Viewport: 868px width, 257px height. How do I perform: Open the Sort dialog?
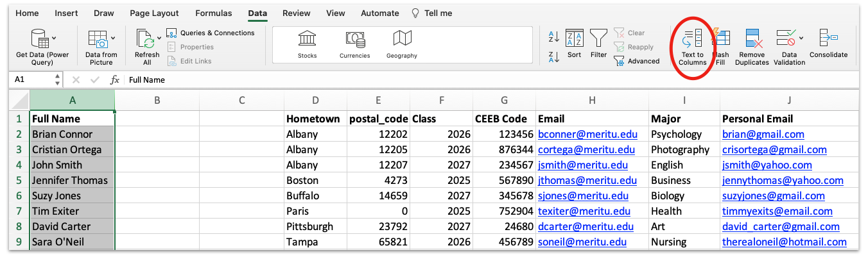575,44
